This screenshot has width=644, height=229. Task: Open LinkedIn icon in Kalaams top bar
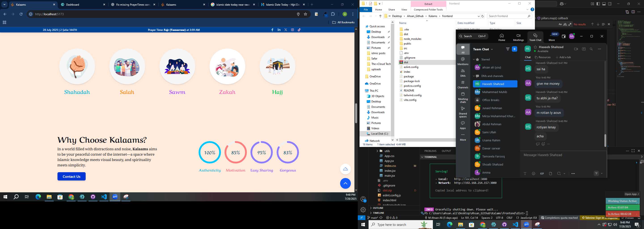[279, 30]
